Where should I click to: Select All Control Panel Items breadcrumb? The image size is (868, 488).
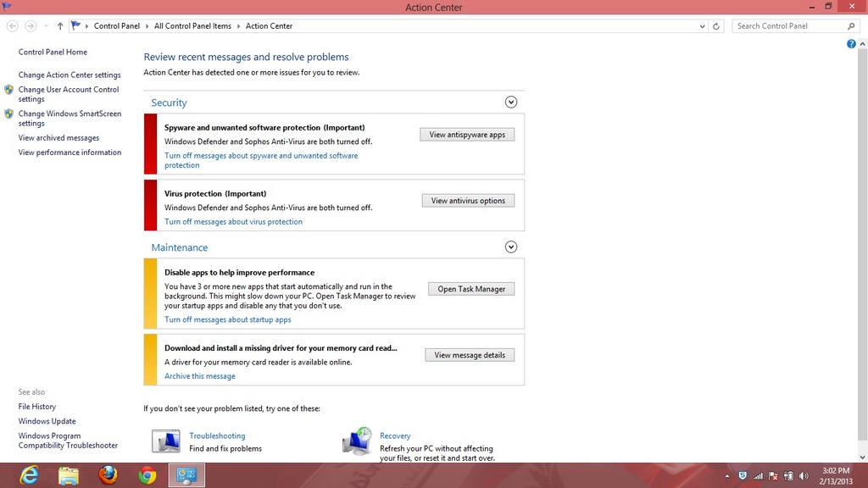192,26
